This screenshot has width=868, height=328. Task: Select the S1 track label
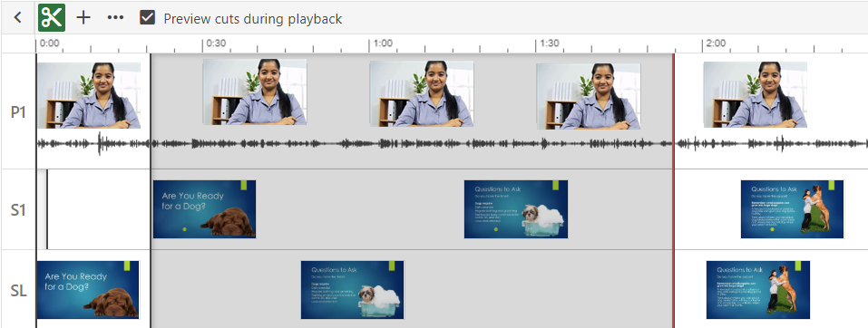tap(19, 210)
